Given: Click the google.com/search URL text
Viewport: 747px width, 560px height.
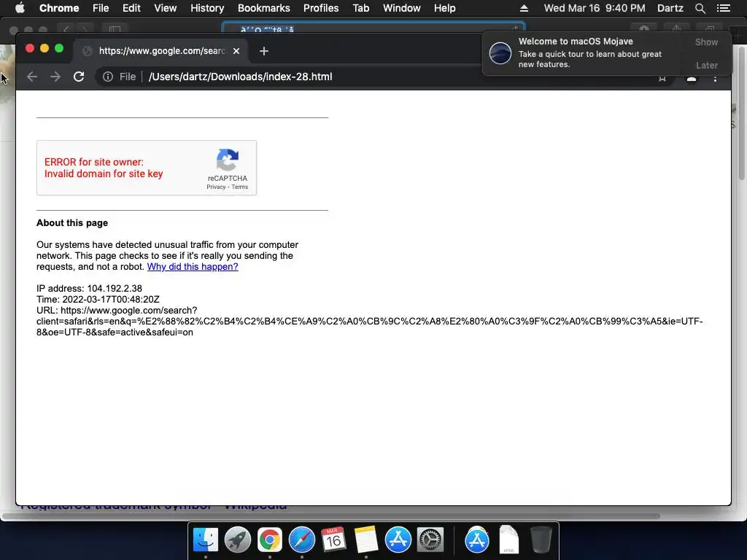Looking at the screenshot, I should coord(128,311).
